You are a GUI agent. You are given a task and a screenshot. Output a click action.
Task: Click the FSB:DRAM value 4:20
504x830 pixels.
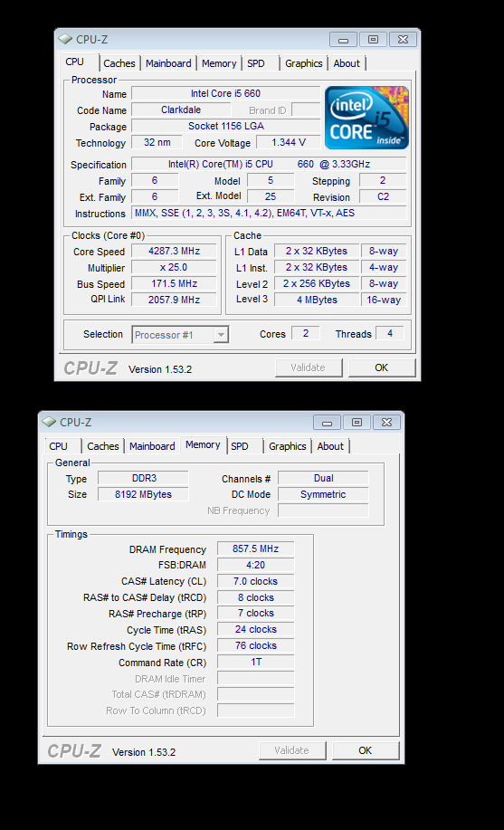[256, 565]
